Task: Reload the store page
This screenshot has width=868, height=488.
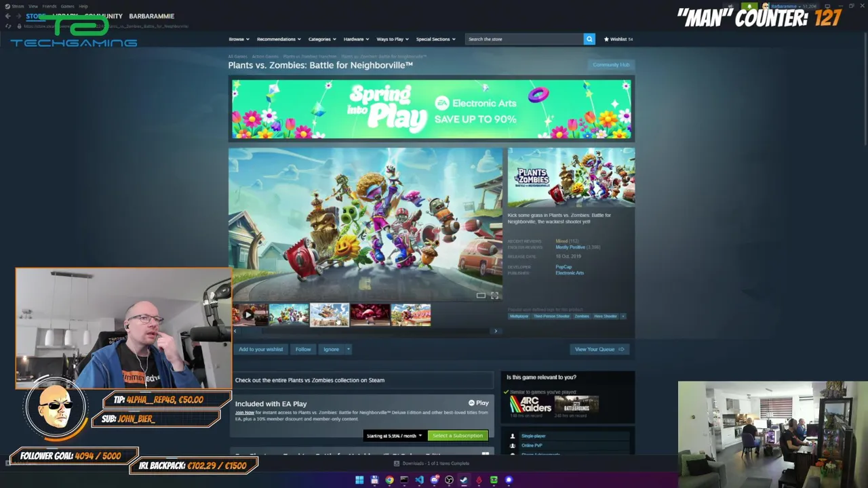Action: click(x=8, y=26)
